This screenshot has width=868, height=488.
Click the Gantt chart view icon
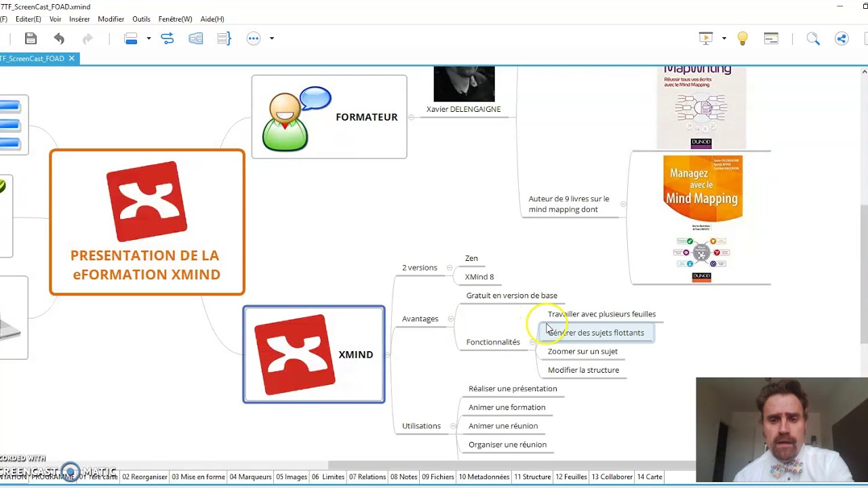pyautogui.click(x=771, y=39)
